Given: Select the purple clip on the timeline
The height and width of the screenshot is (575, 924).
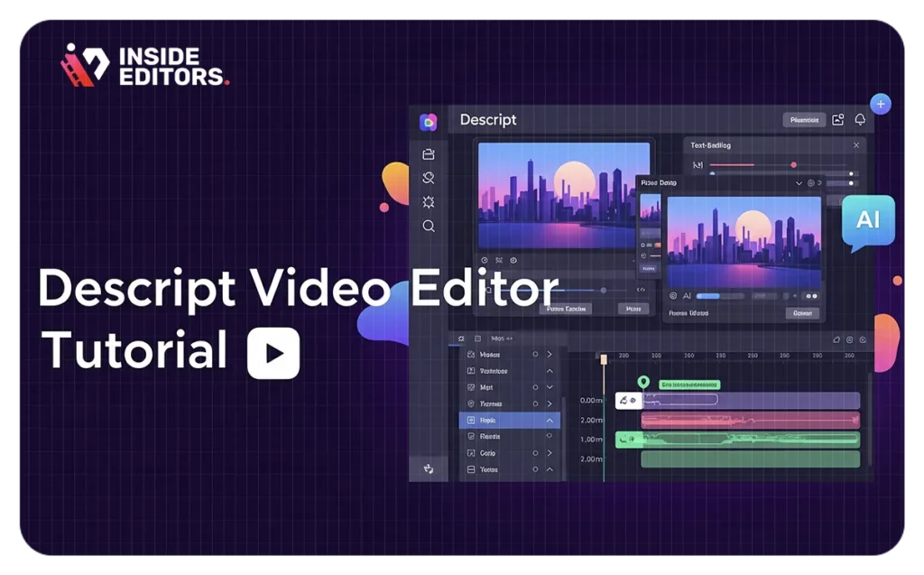Looking at the screenshot, I should click(x=751, y=401).
